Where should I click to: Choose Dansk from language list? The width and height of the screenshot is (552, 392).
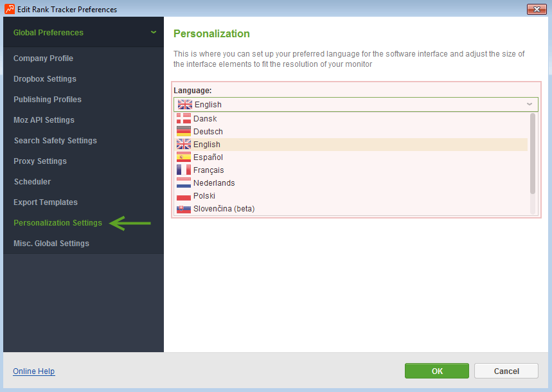[x=352, y=119]
